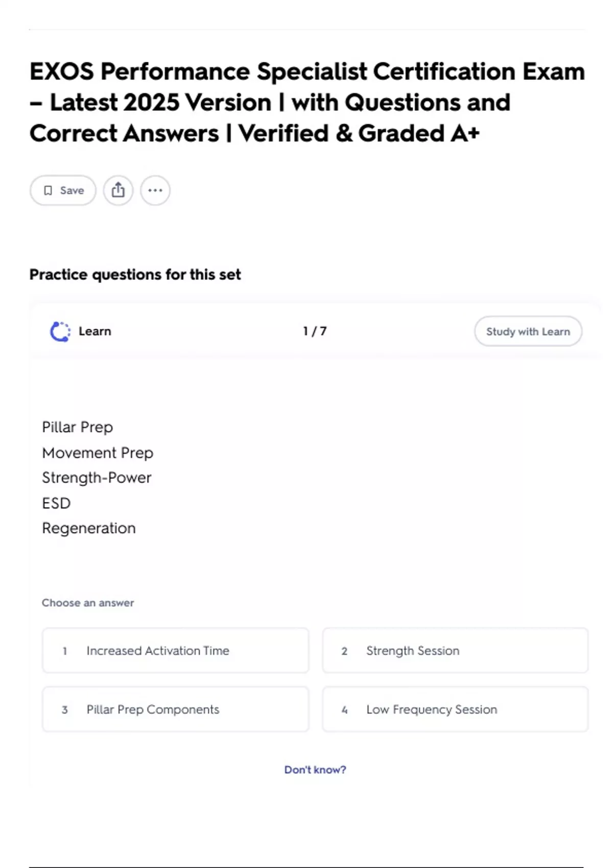Click the "Choose an answer" prompt label
Image resolution: width=613 pixels, height=868 pixels.
[x=88, y=602]
